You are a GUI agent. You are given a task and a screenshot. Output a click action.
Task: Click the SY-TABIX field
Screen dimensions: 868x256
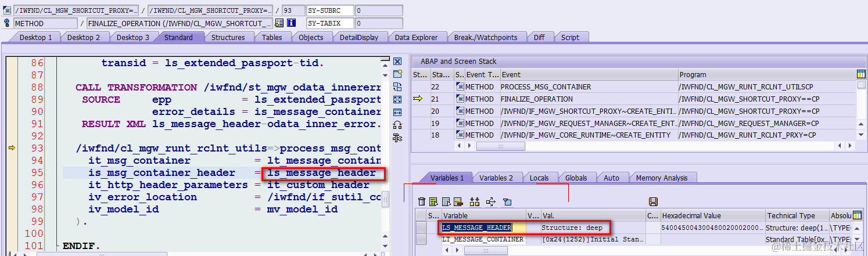tap(329, 23)
